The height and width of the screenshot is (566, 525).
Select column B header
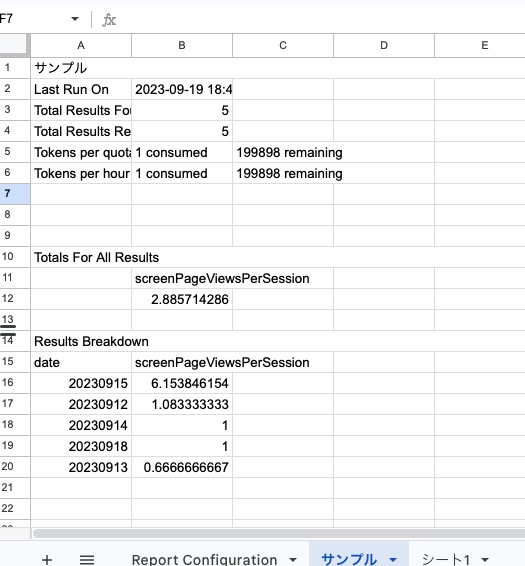[182, 45]
